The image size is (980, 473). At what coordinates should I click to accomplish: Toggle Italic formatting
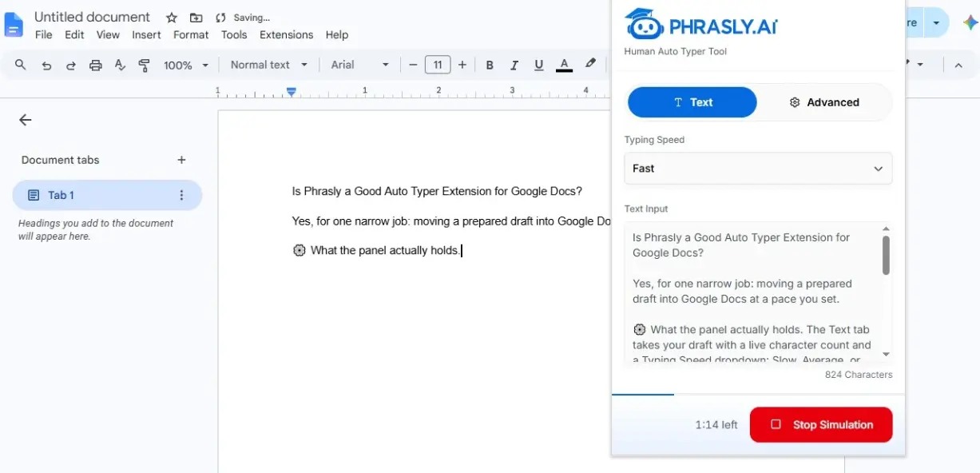click(x=514, y=65)
